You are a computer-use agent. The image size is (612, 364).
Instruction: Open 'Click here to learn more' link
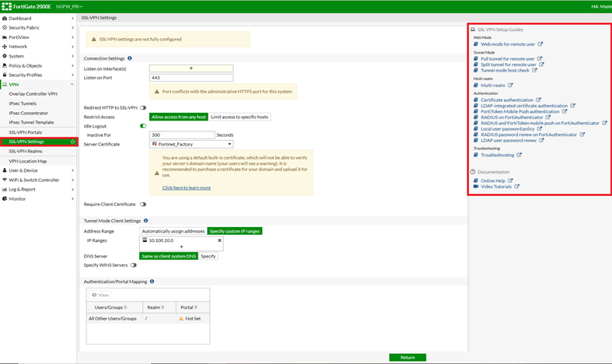coord(186,188)
